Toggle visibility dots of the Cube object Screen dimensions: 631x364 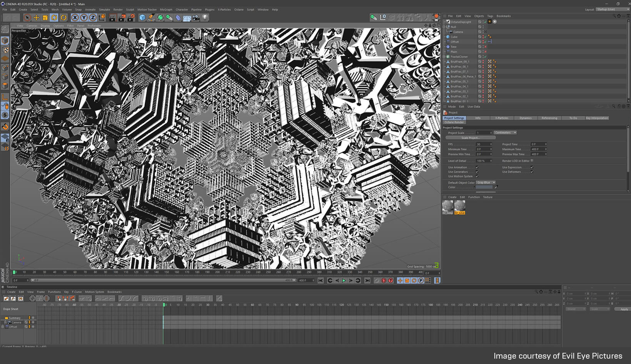click(x=483, y=37)
